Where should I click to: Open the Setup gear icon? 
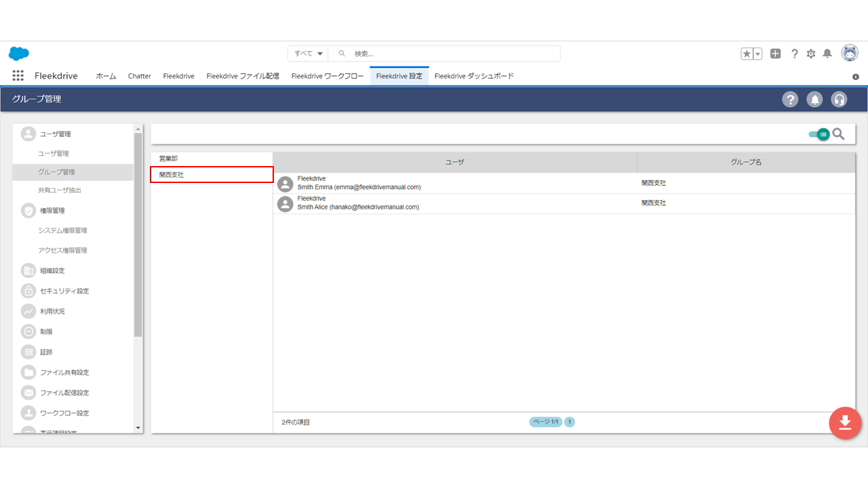pyautogui.click(x=811, y=54)
